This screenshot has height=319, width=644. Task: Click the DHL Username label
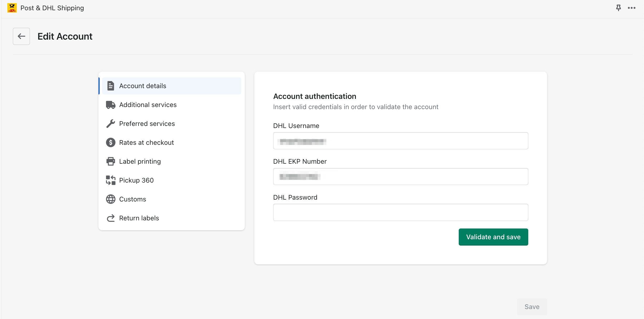tap(296, 126)
